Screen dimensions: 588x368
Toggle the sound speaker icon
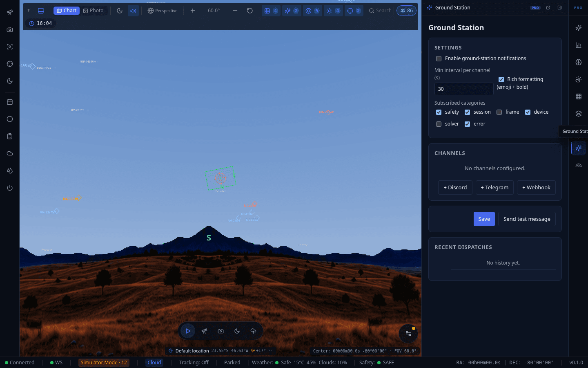coord(133,11)
